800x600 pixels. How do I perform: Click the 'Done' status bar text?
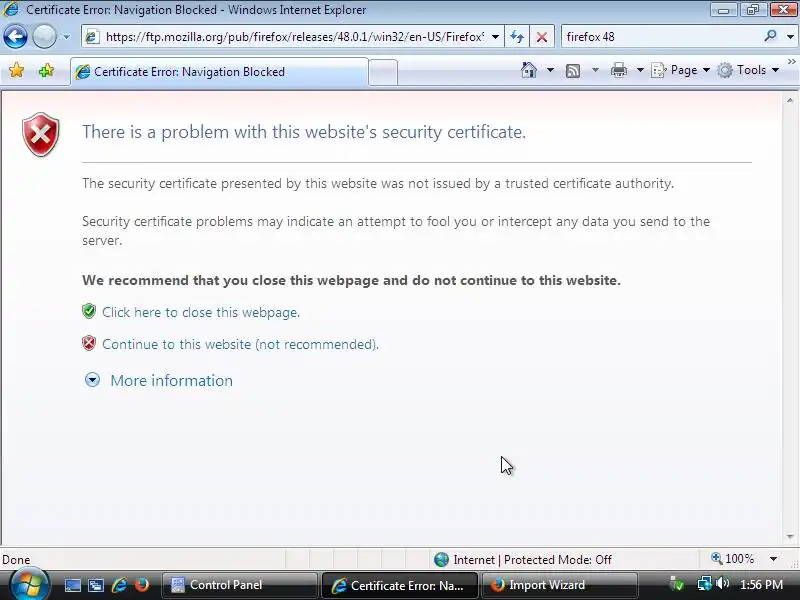[x=16, y=560]
